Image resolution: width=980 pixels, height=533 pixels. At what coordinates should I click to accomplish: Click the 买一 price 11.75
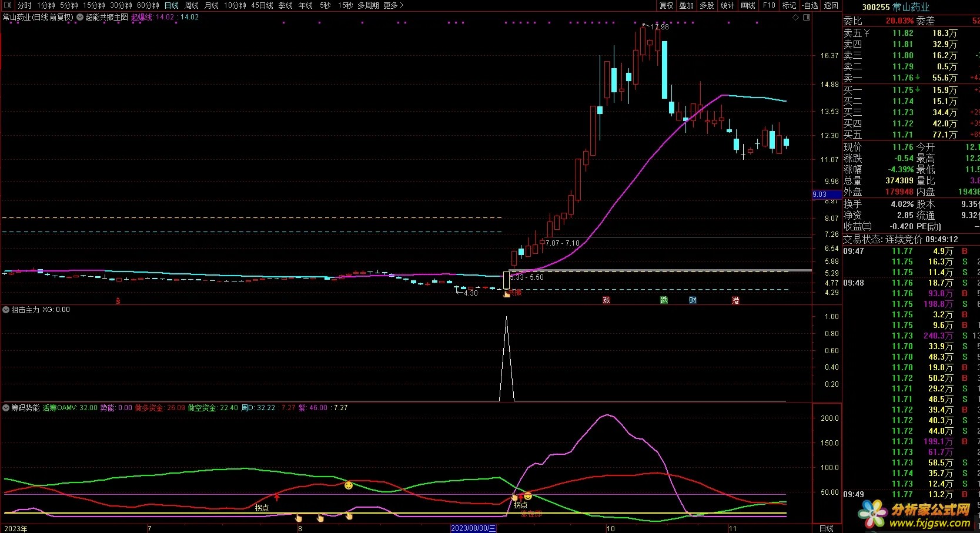pyautogui.click(x=903, y=90)
